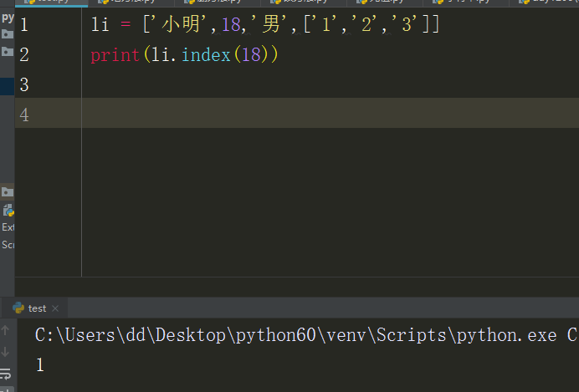Select the folder icon beside line number 2
The width and height of the screenshot is (579, 392).
[x=8, y=51]
